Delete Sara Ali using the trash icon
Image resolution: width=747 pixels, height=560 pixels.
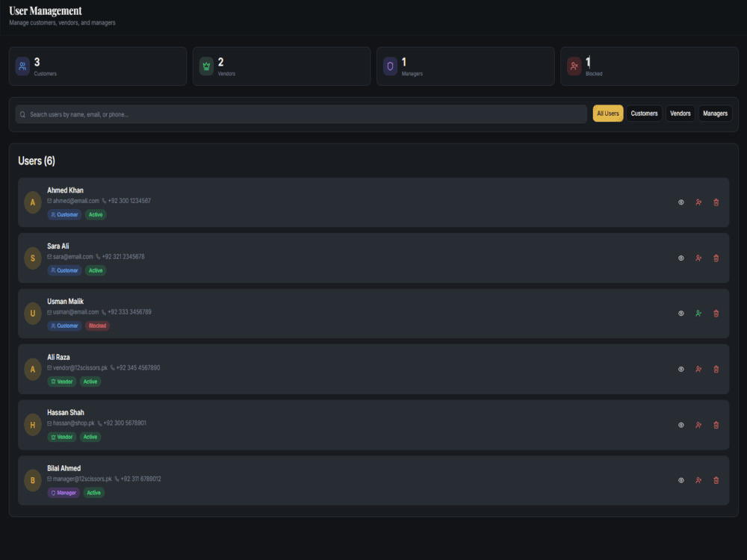(716, 258)
